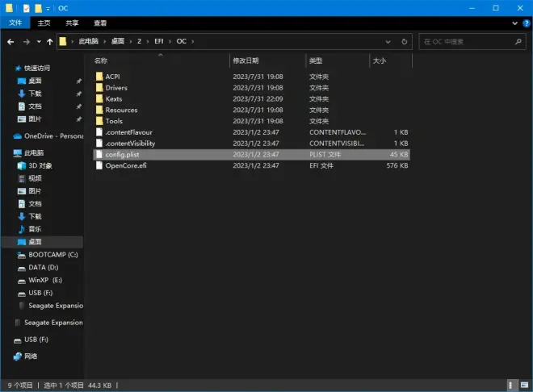Open 3D 对象 folder in sidebar
Image resolution: width=533 pixels, height=392 pixels.
pos(40,165)
